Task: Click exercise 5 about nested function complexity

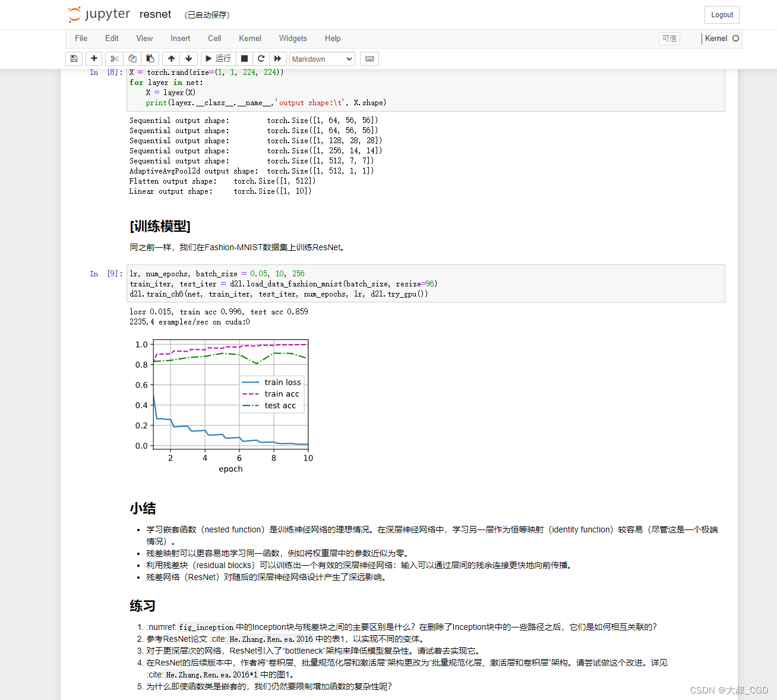Action: point(269,686)
